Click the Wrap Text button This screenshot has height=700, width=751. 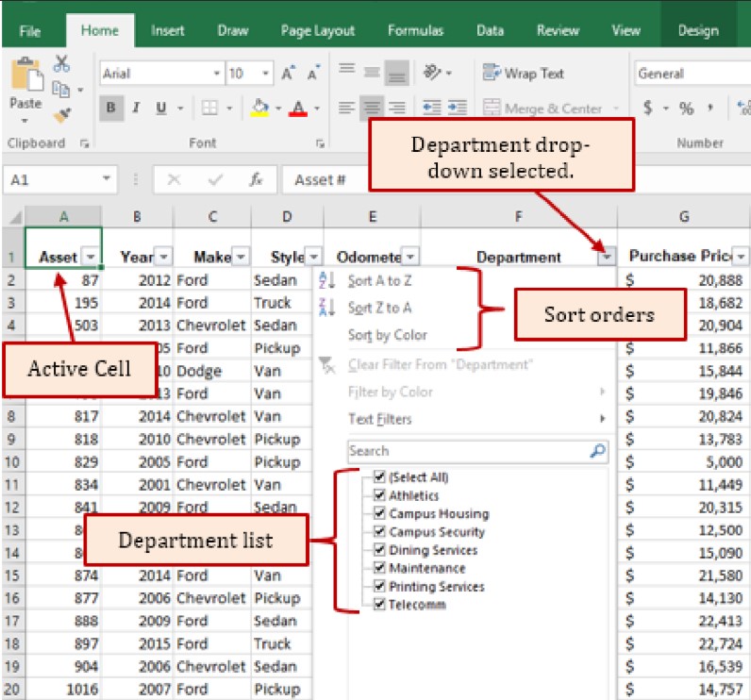[x=523, y=74]
